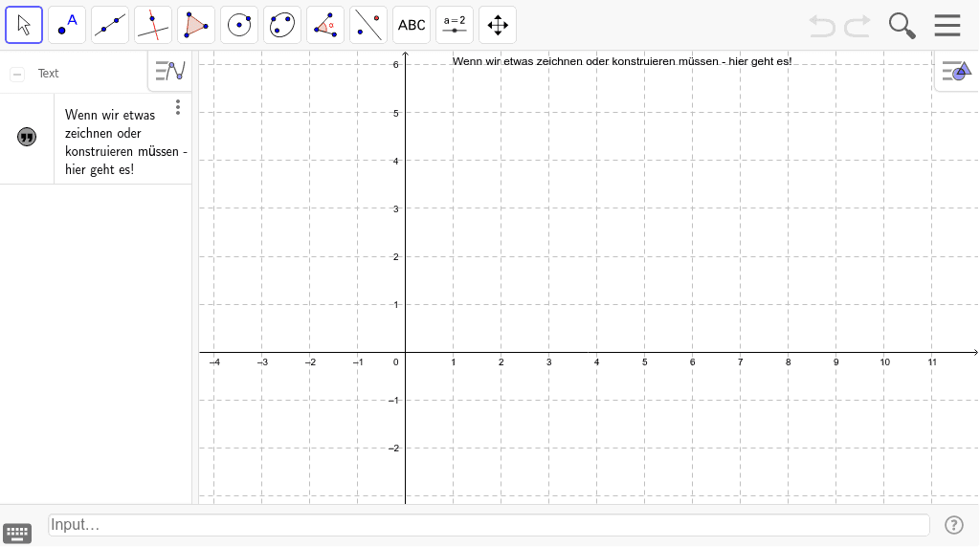
Task: Select the Slider a=2 tool
Action: (x=455, y=25)
